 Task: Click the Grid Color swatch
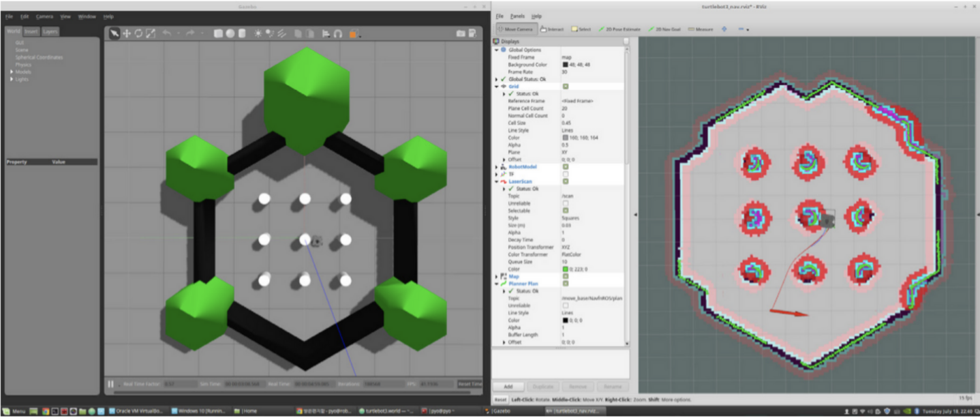(x=565, y=138)
